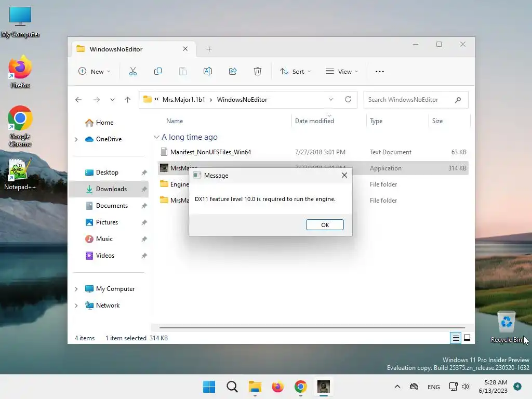Sort by Date modified column header
Image resolution: width=532 pixels, height=399 pixels.
coord(314,121)
